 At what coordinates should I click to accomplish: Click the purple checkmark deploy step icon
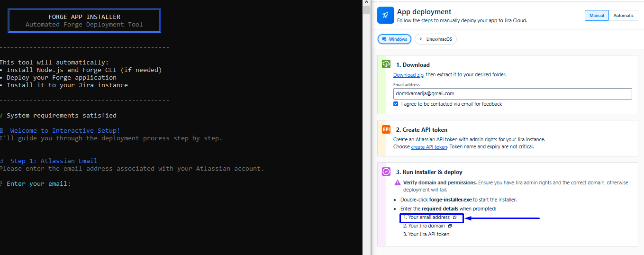pyautogui.click(x=386, y=172)
